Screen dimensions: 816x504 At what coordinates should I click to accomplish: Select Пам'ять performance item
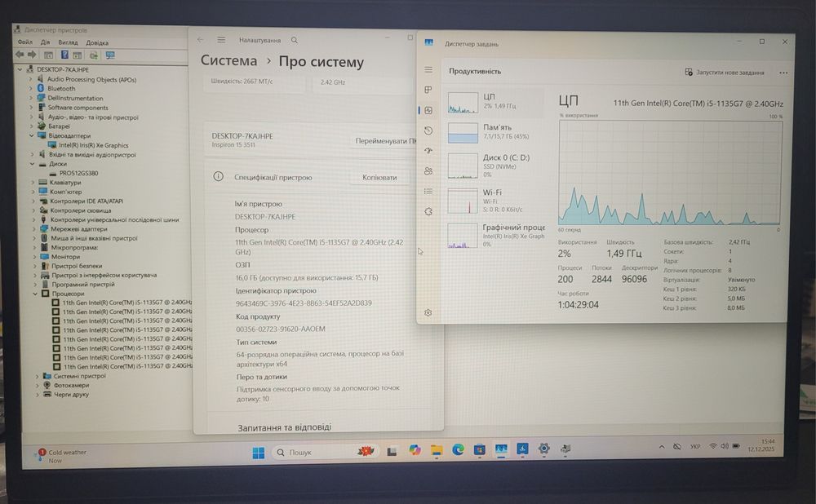pos(495,132)
